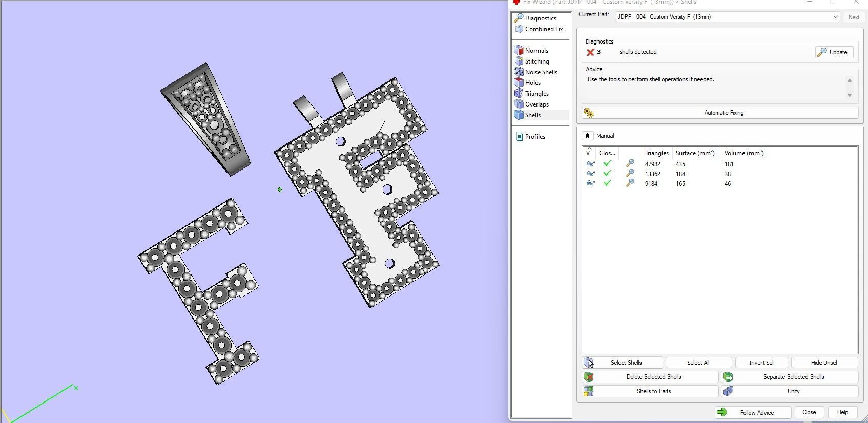Click Select All shells
This screenshot has height=423, width=868.
[698, 363]
